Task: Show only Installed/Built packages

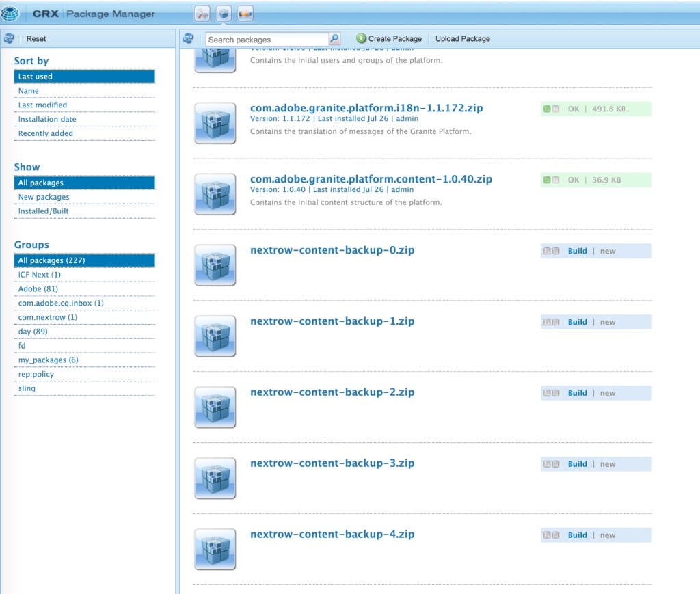Action: tap(84, 211)
